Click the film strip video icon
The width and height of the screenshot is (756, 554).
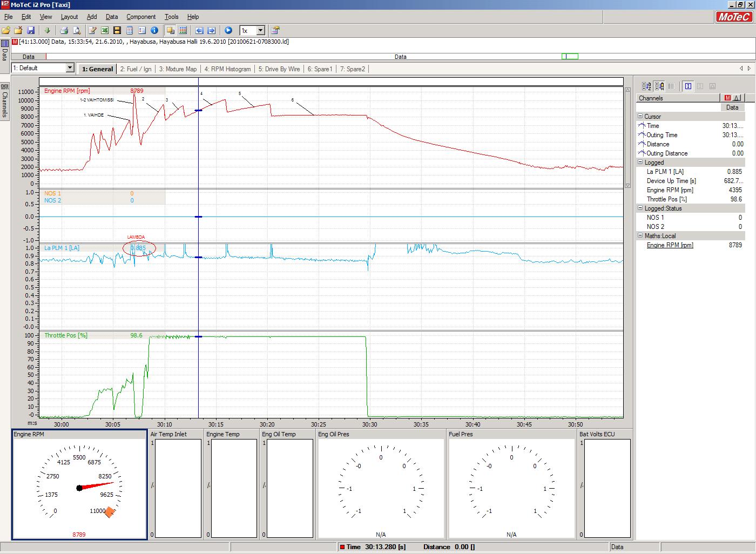[117, 31]
